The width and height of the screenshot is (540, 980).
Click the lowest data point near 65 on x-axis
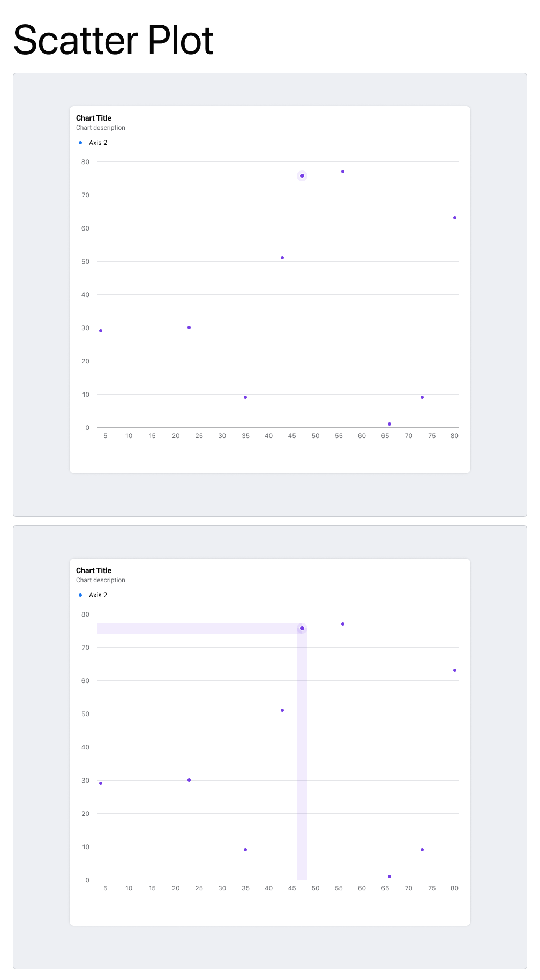(x=389, y=423)
